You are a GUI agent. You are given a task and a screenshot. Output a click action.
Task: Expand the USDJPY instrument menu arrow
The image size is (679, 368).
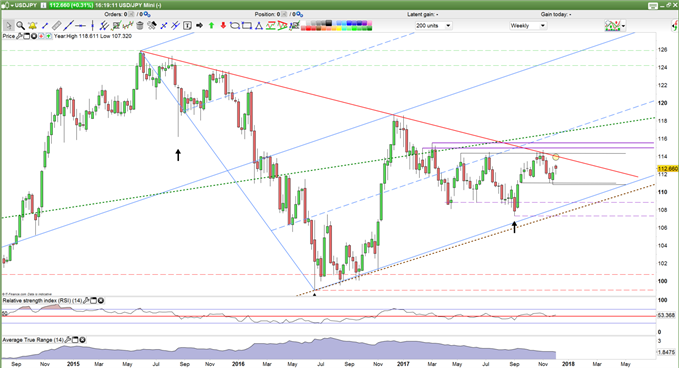tap(12, 5)
